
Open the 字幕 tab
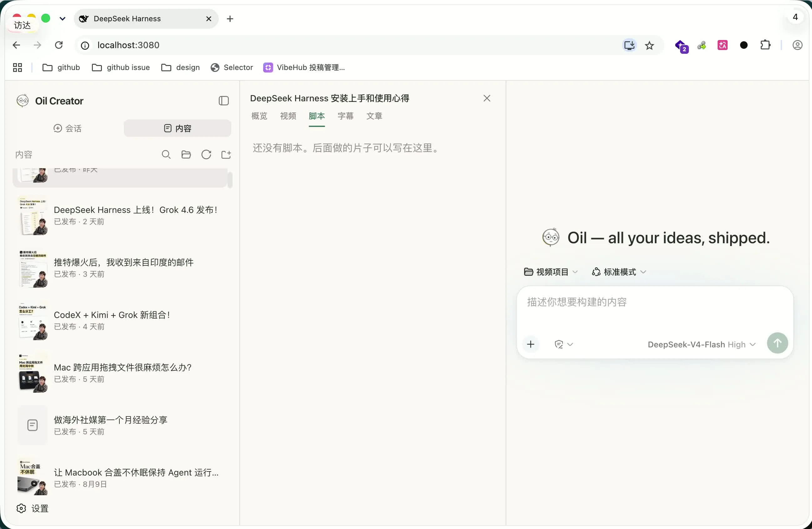click(345, 116)
